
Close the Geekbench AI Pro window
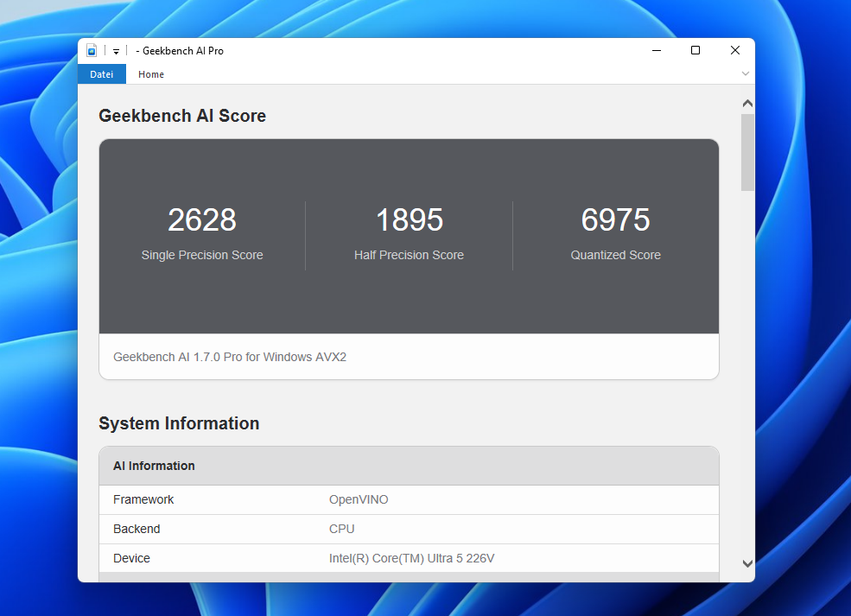735,50
